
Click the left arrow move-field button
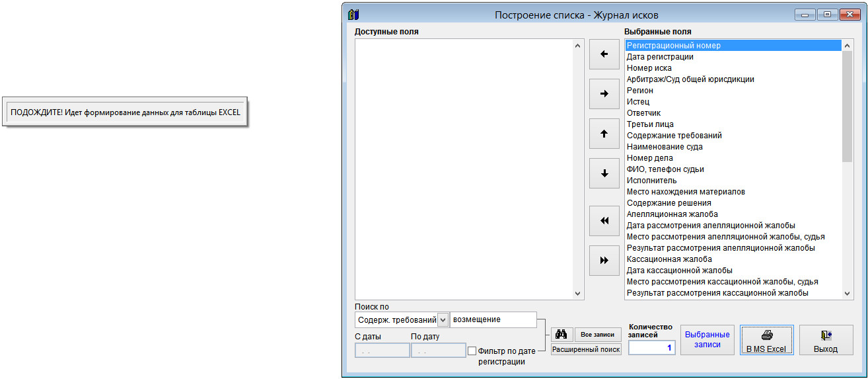click(x=604, y=54)
